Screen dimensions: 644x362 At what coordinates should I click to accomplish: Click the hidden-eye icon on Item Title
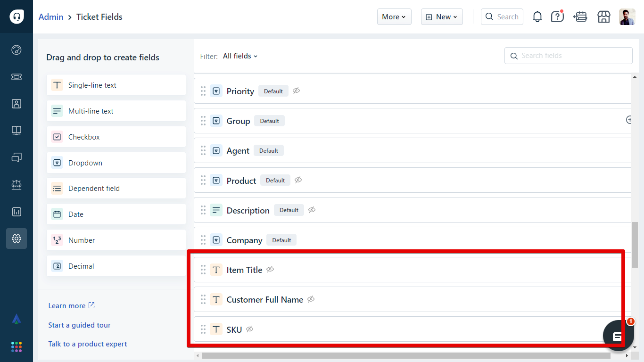(x=270, y=269)
